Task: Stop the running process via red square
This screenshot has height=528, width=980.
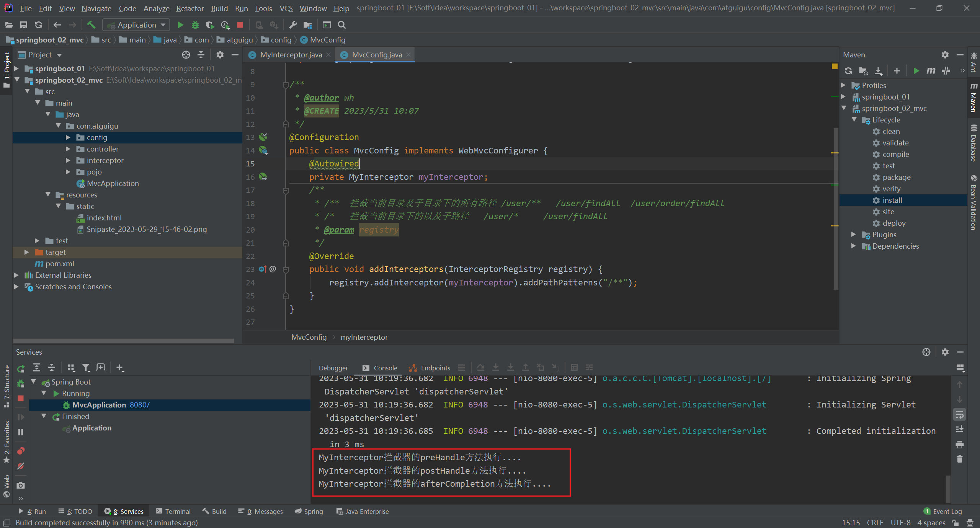Action: coord(240,25)
